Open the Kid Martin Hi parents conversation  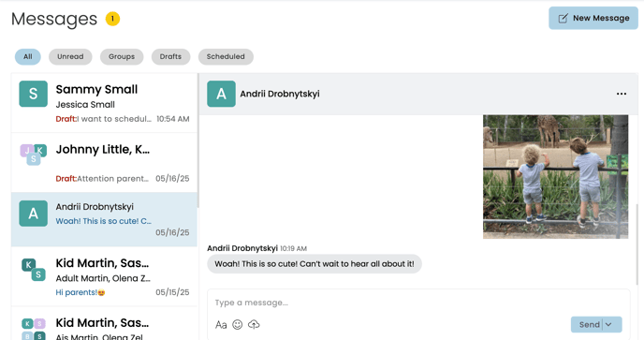(104, 276)
